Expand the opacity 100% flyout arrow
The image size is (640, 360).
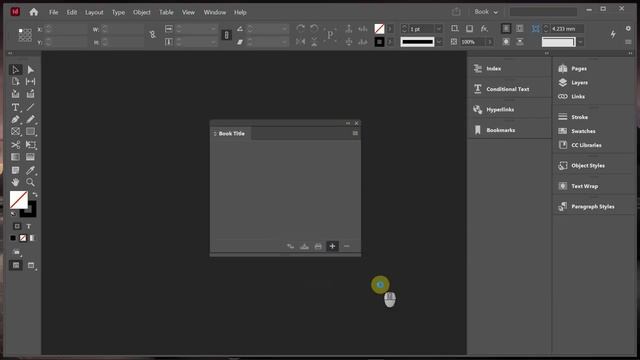tap(489, 42)
